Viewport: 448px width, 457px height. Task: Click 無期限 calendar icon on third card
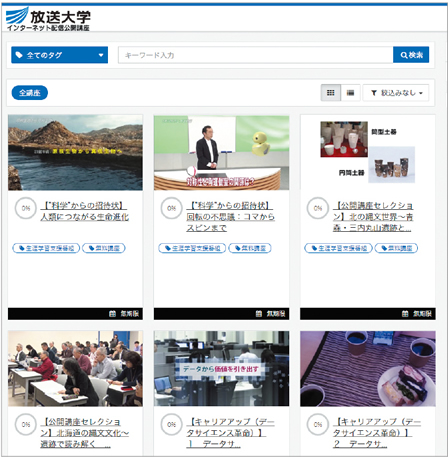point(405,314)
